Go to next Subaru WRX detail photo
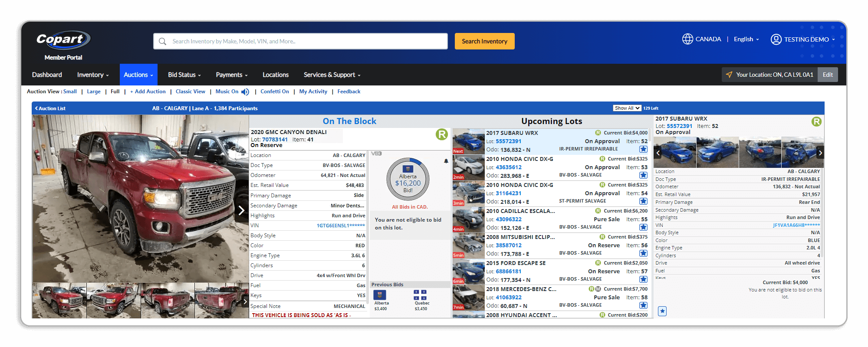 pos(820,153)
